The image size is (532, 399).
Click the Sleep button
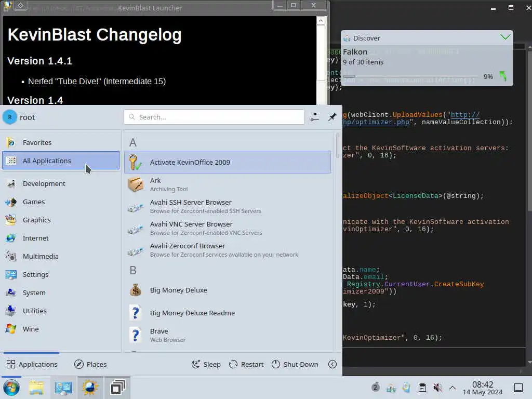206,364
